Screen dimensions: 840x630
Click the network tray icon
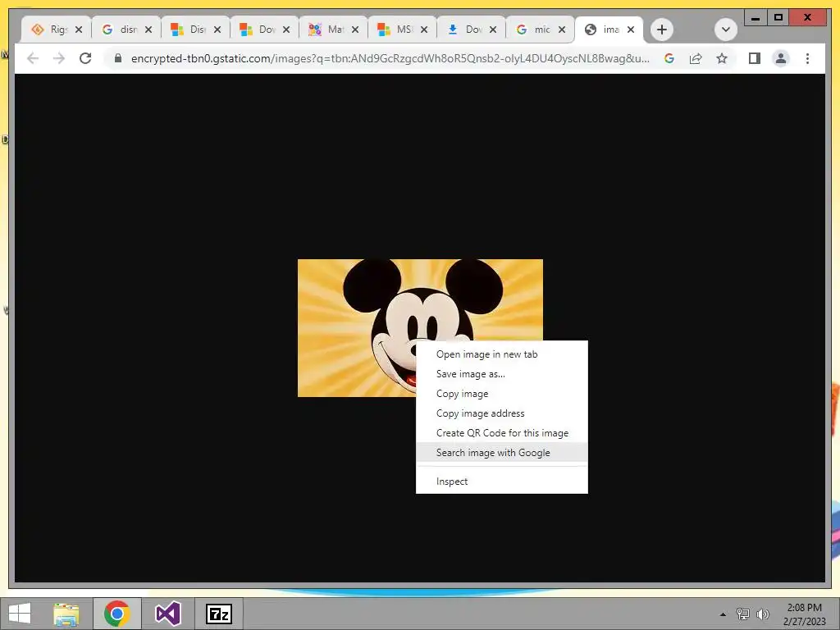click(x=742, y=614)
